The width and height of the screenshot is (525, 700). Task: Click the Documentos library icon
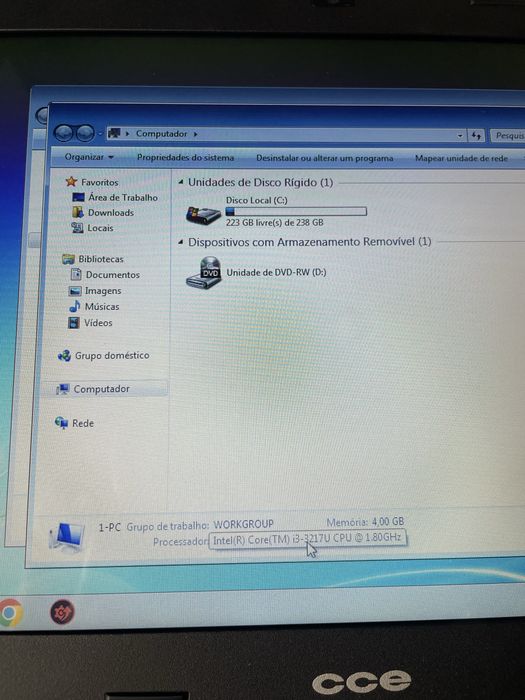(76, 274)
